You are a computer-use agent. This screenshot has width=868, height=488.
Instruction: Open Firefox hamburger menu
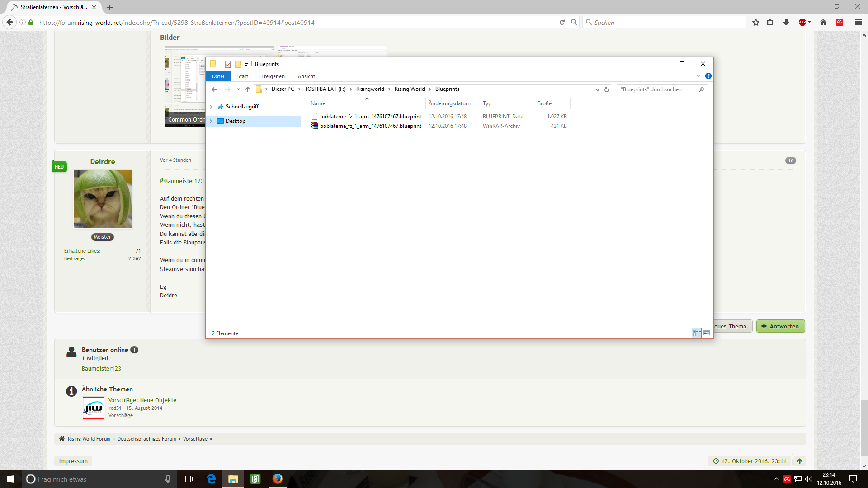[858, 22]
